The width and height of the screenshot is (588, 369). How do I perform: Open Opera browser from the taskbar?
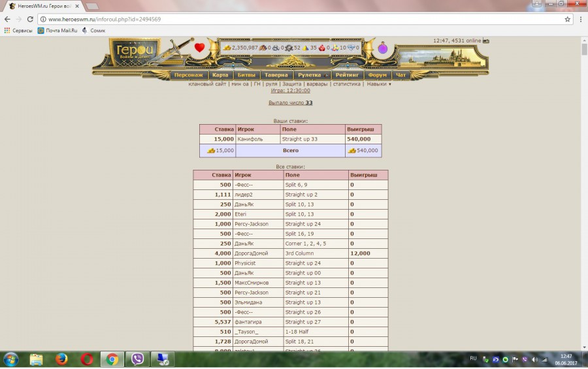coord(87,359)
